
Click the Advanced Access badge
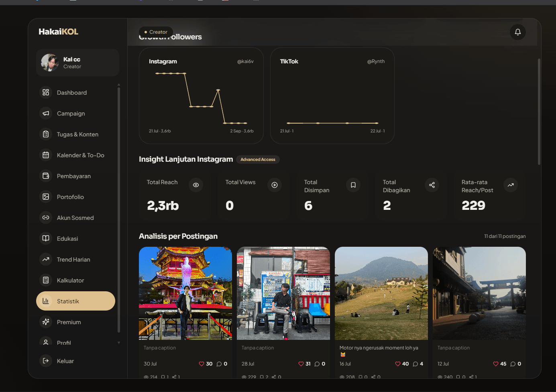click(x=258, y=159)
